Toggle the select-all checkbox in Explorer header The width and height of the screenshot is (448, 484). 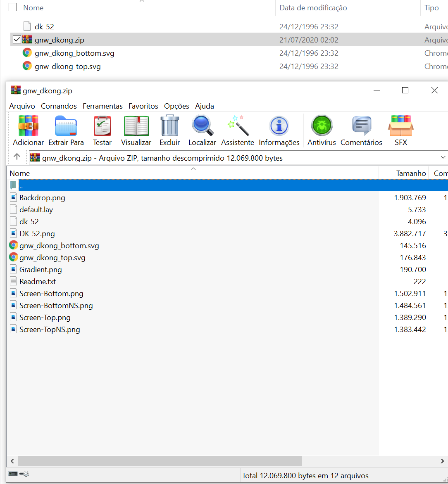[x=13, y=7]
